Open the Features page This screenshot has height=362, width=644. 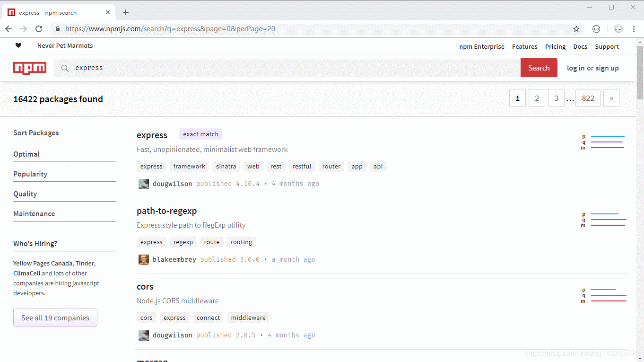point(525,47)
